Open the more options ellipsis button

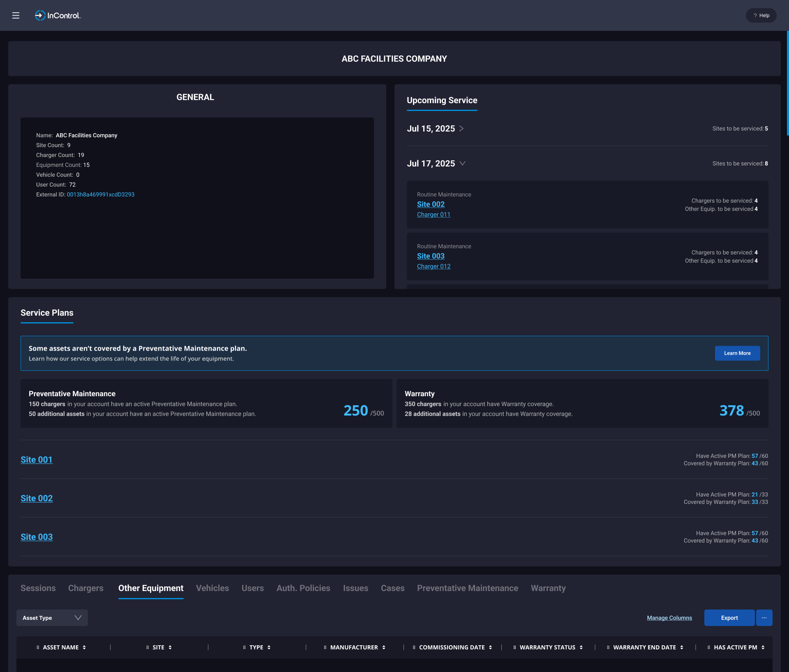click(764, 618)
